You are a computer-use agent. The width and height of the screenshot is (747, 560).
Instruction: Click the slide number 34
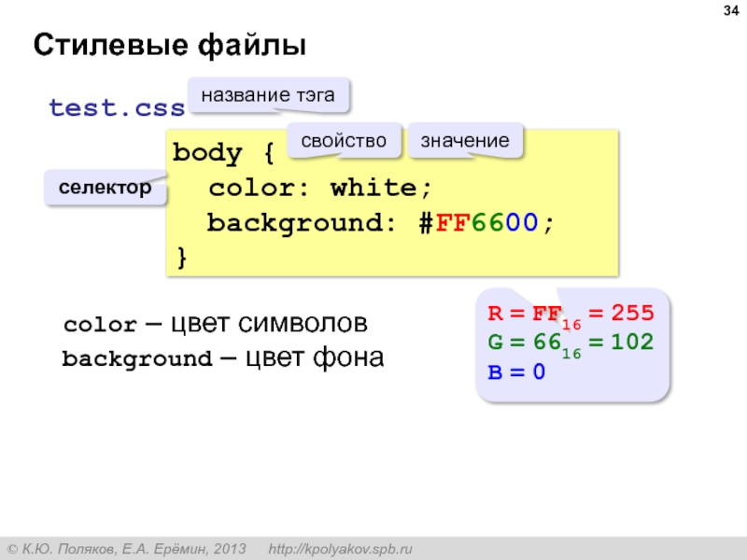pos(731,10)
